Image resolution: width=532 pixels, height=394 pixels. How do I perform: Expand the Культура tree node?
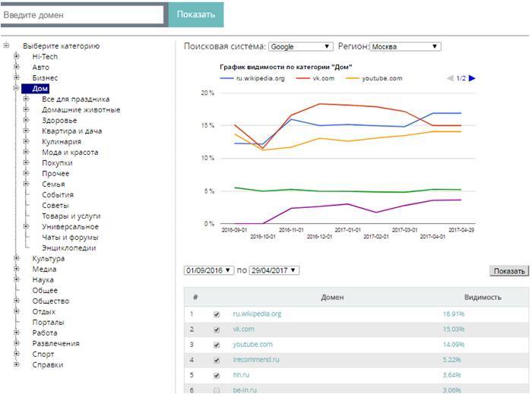click(16, 258)
